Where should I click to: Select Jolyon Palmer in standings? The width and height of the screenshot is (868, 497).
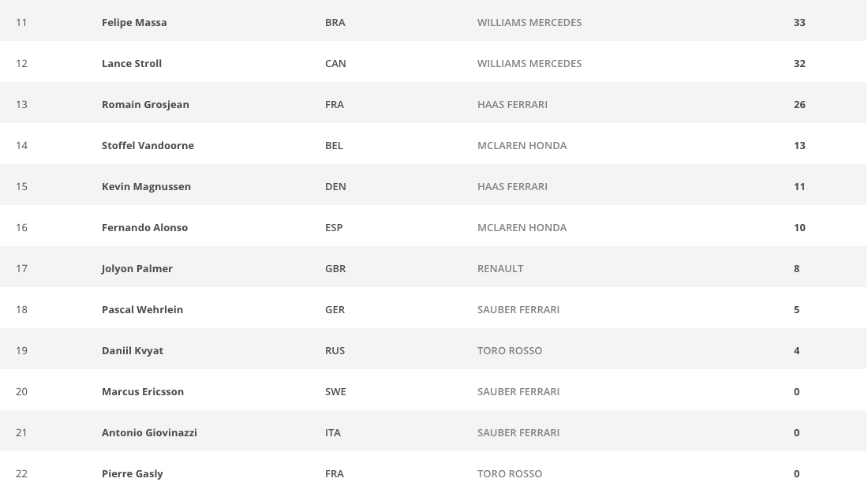tap(137, 268)
